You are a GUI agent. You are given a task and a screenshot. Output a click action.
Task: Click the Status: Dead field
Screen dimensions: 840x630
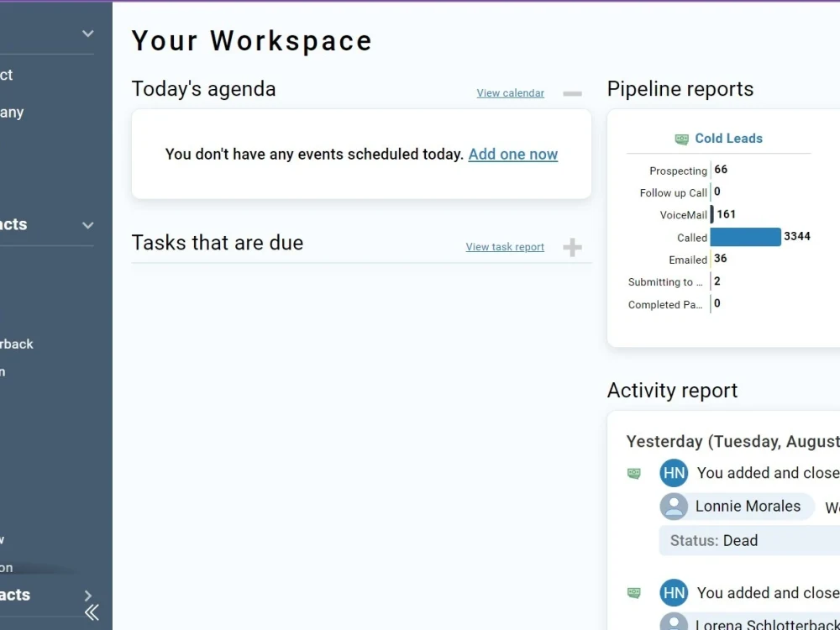tap(749, 540)
